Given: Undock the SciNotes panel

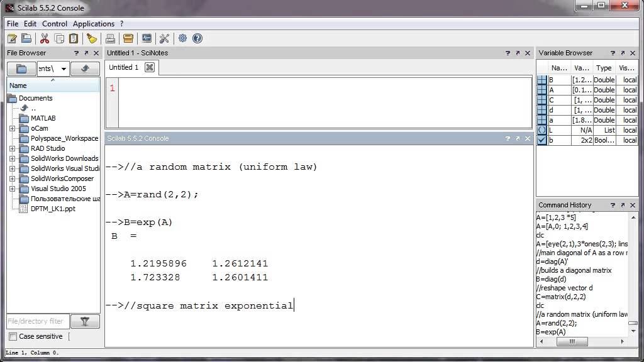Looking at the screenshot, I should tap(518, 53).
